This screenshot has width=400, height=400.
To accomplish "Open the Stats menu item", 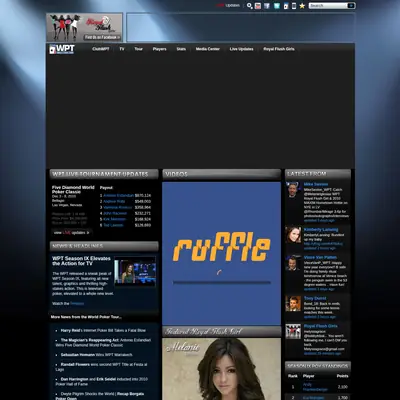I will tap(181, 49).
